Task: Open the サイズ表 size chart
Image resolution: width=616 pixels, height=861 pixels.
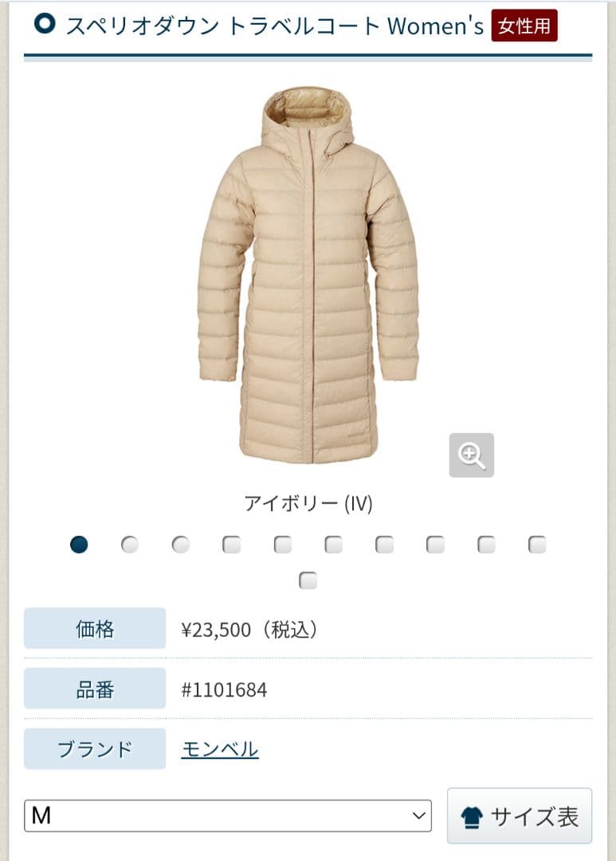Action: [x=520, y=816]
